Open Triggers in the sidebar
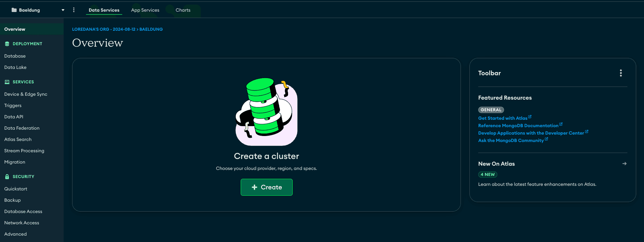The width and height of the screenshot is (644, 242). (x=13, y=105)
